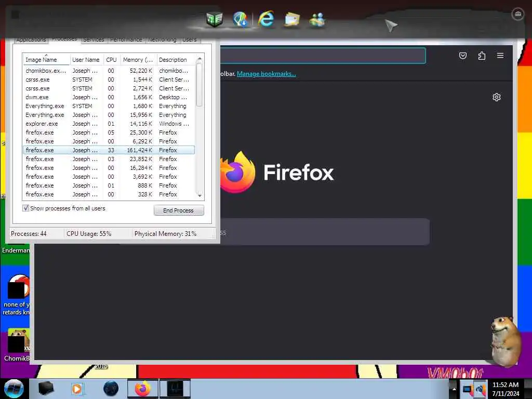Click the Show desktop strip
This screenshot has height=399, width=532.
(x=528, y=389)
